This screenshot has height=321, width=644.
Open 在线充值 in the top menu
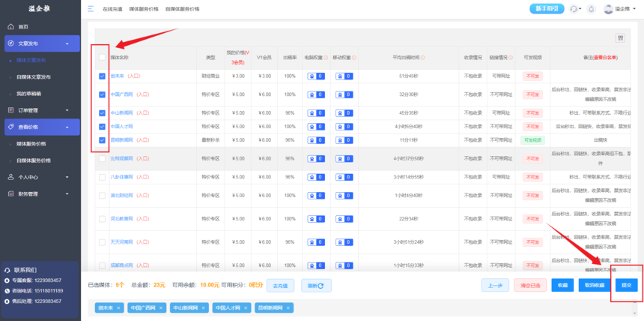tap(112, 9)
